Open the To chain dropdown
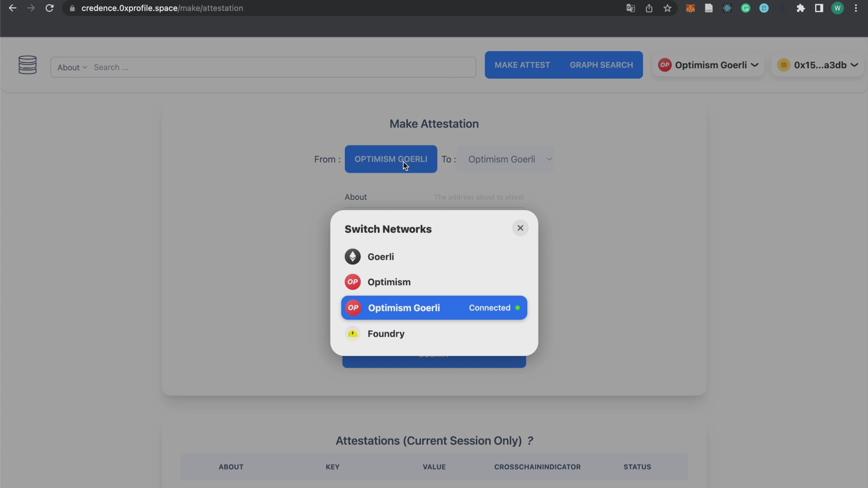The image size is (868, 488). point(505,159)
